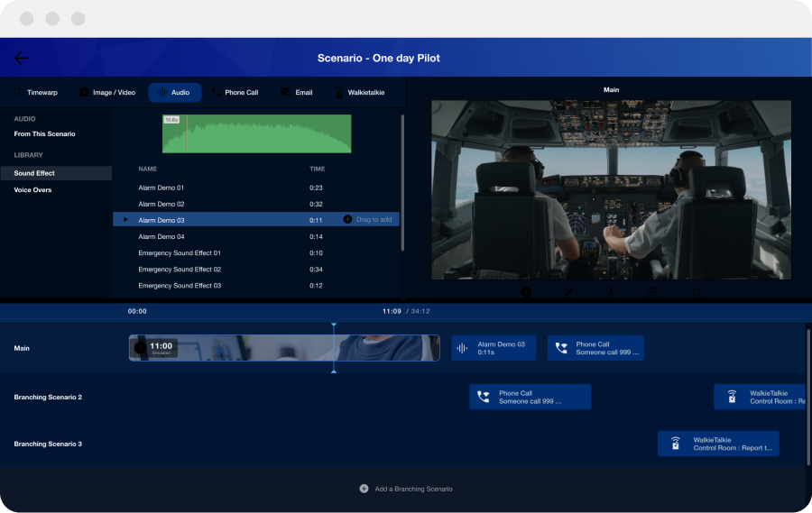Screen dimensions: 812x513
Task: Click the Walkietalkie radio icon
Action: (338, 92)
